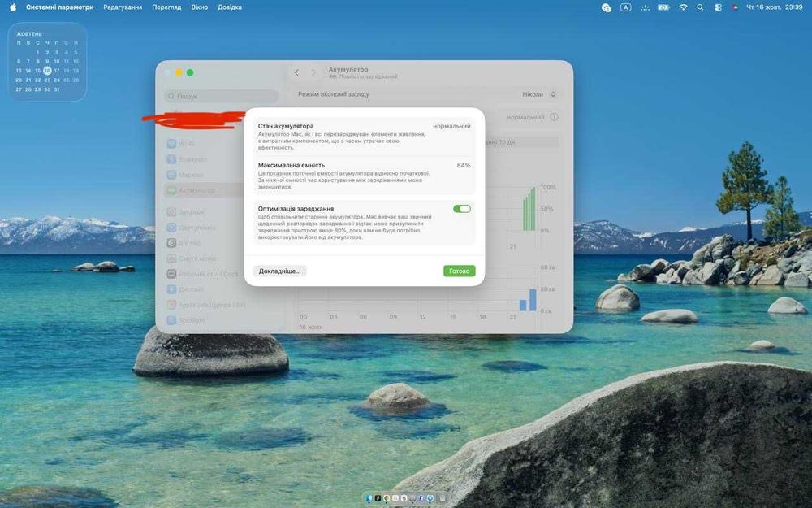Toggle the Оптимізація заряджання switch
812x508 pixels.
(x=461, y=208)
